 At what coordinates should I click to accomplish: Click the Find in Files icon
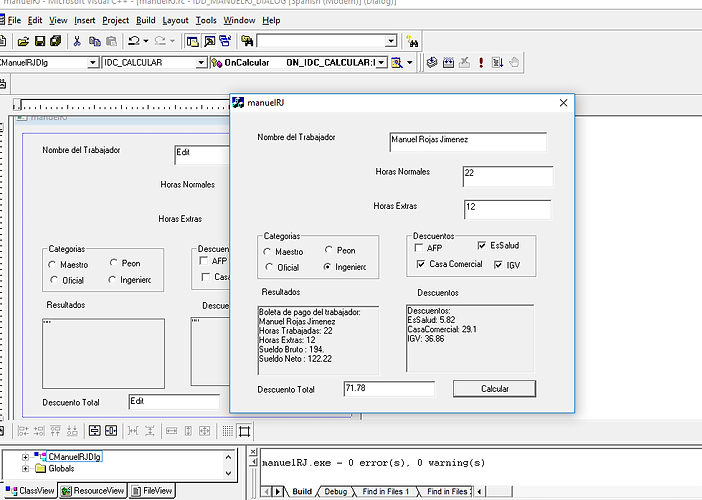[247, 41]
